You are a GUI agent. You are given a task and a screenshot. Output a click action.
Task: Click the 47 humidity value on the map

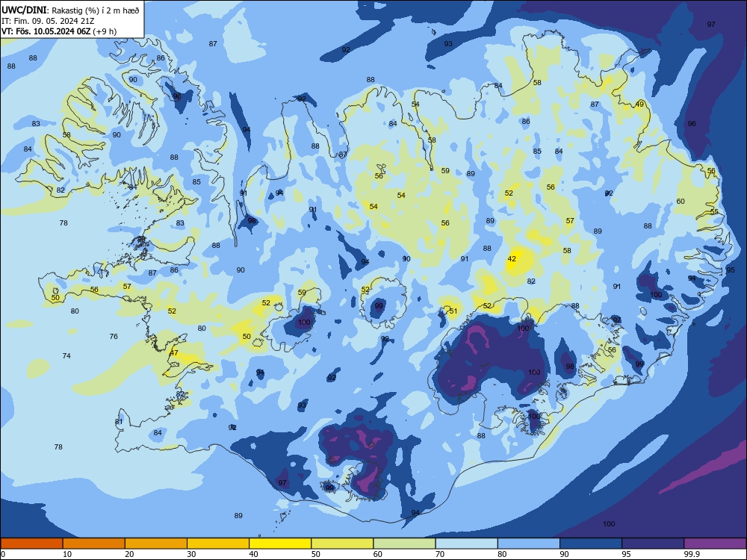tap(174, 353)
